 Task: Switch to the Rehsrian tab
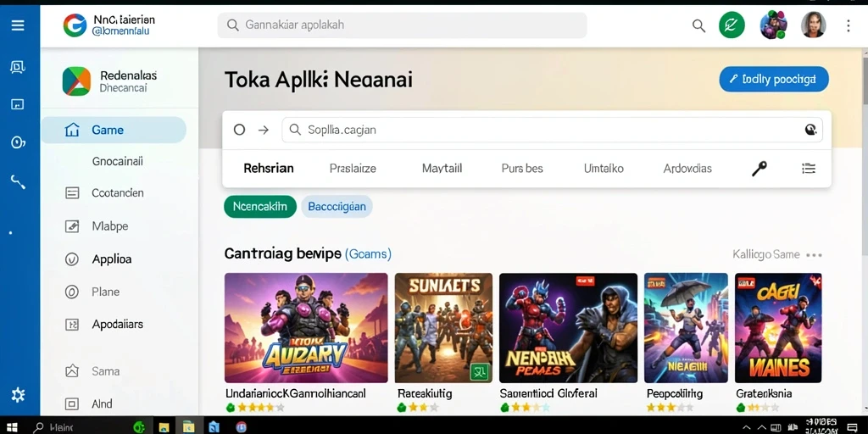click(x=269, y=169)
